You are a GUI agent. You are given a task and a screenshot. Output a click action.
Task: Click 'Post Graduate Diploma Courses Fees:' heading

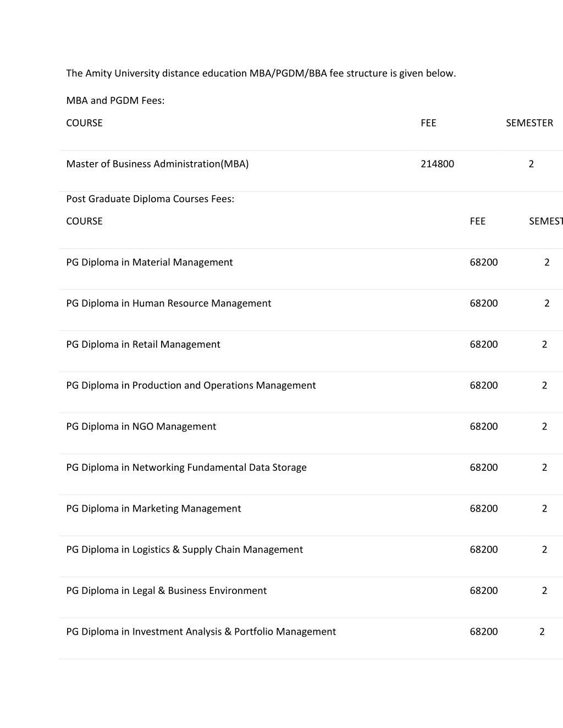click(150, 199)
